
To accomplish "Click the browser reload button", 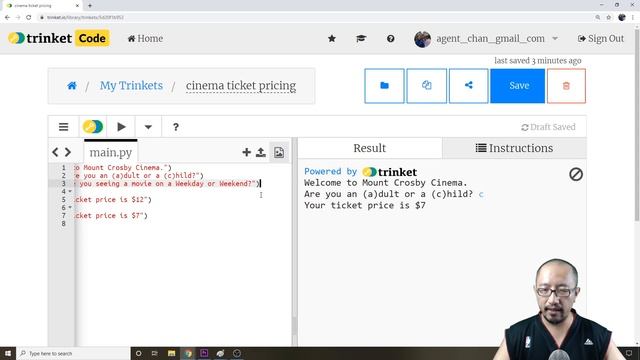I will [29, 17].
